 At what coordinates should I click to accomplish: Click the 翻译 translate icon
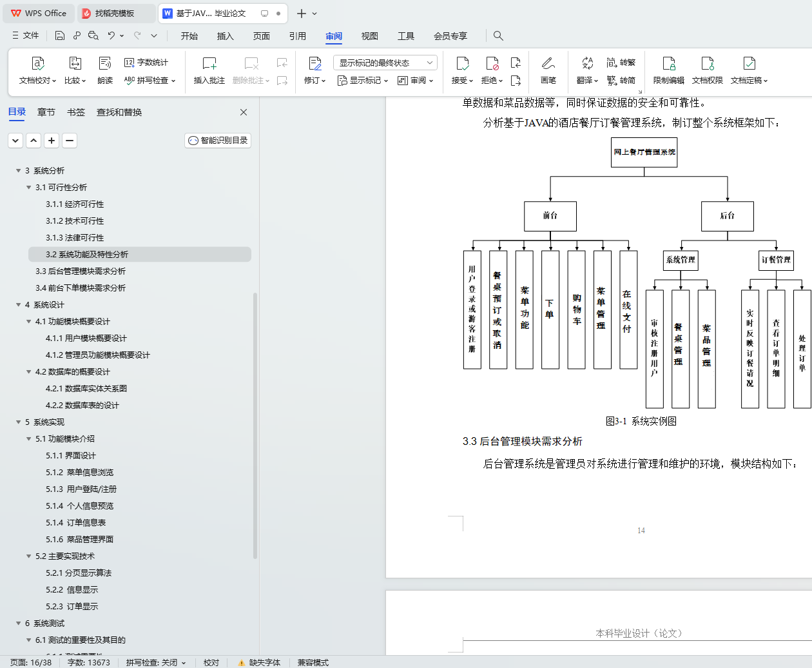coord(587,64)
